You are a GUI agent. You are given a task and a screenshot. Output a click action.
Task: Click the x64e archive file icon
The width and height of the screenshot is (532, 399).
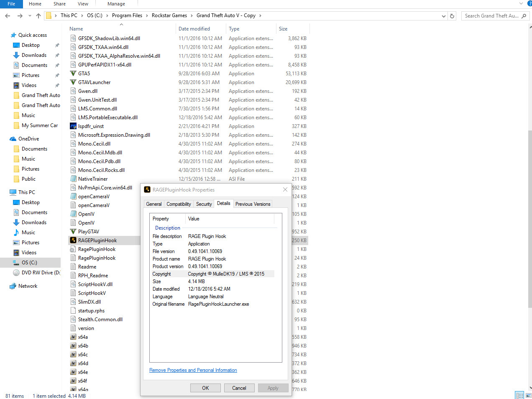(73, 372)
